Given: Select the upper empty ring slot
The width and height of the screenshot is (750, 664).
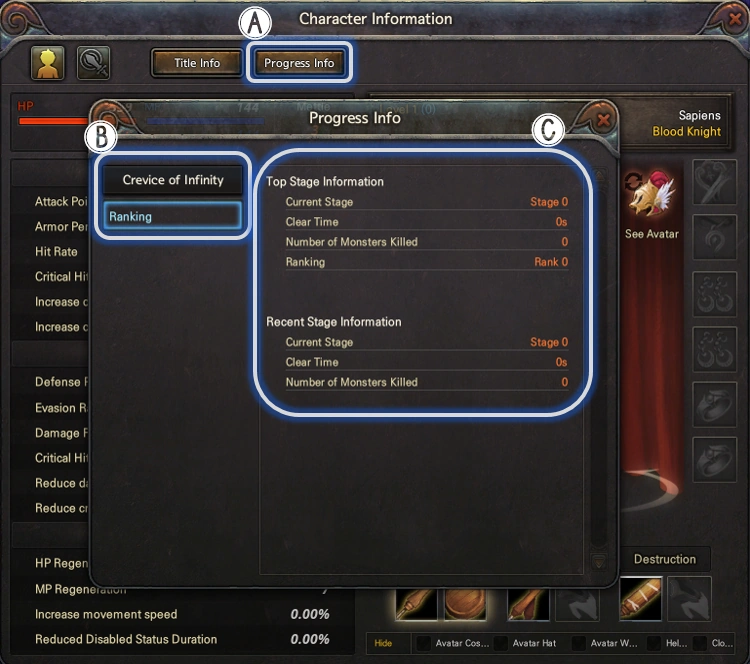Looking at the screenshot, I should click(x=715, y=405).
